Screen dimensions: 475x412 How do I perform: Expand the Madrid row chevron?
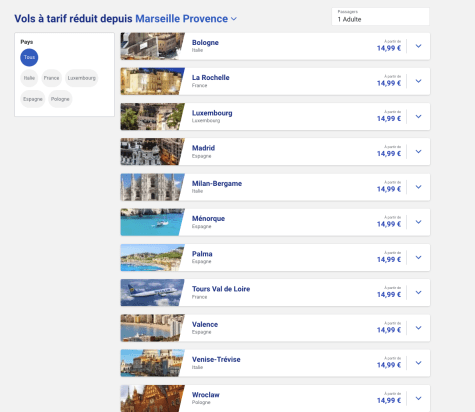[x=419, y=152]
